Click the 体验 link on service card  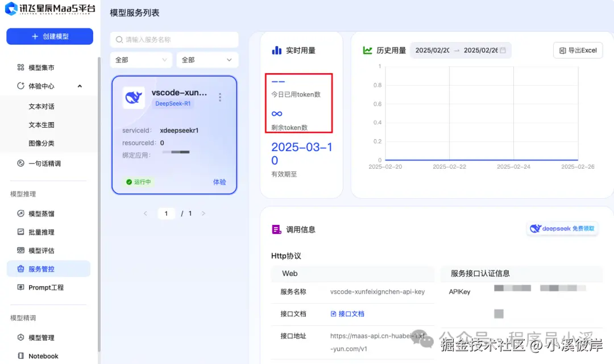219,182
